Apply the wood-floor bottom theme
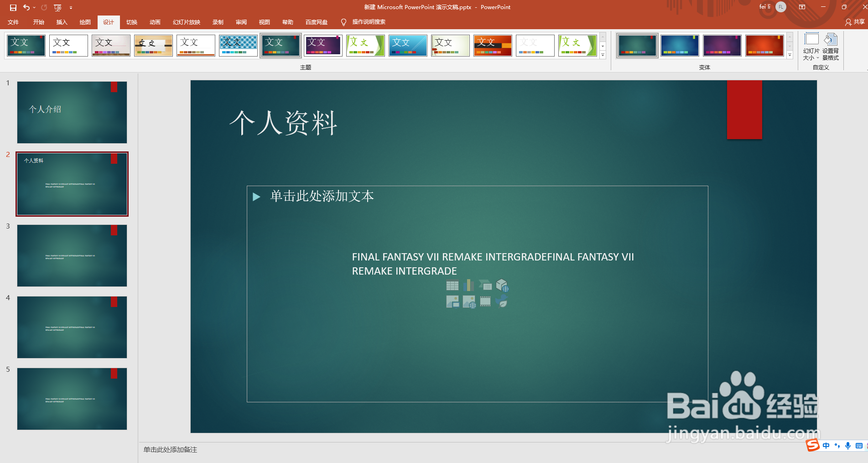 point(111,46)
